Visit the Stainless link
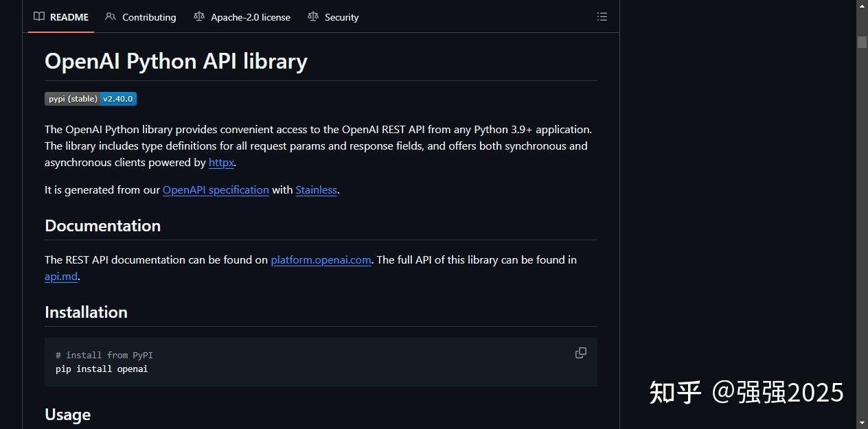Image resolution: width=868 pixels, height=429 pixels. coord(317,190)
